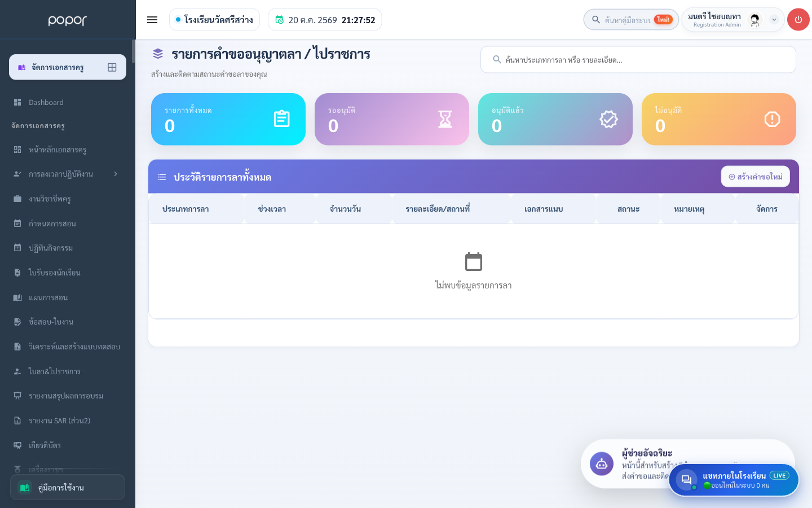This screenshot has width=812, height=508.
Task: Click the exclamation icon on rejected card
Action: point(772,119)
